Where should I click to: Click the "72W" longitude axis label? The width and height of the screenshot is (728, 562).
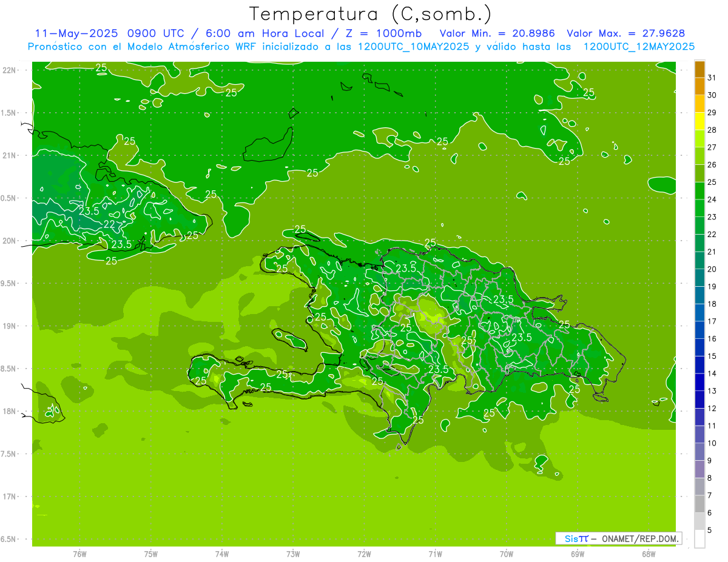point(364,554)
